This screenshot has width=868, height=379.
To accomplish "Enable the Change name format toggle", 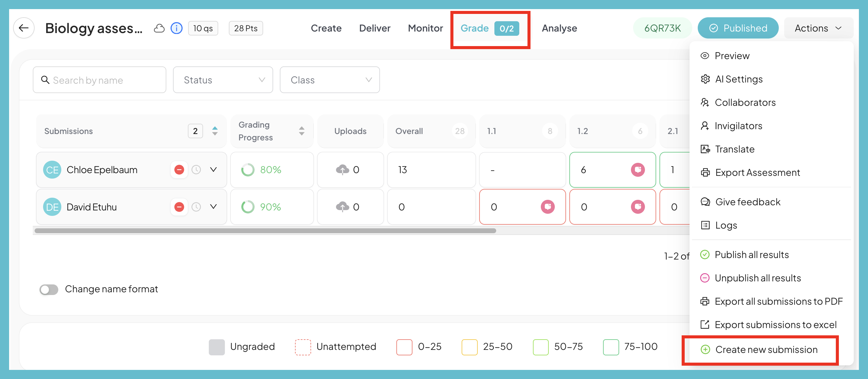I will pos(49,289).
